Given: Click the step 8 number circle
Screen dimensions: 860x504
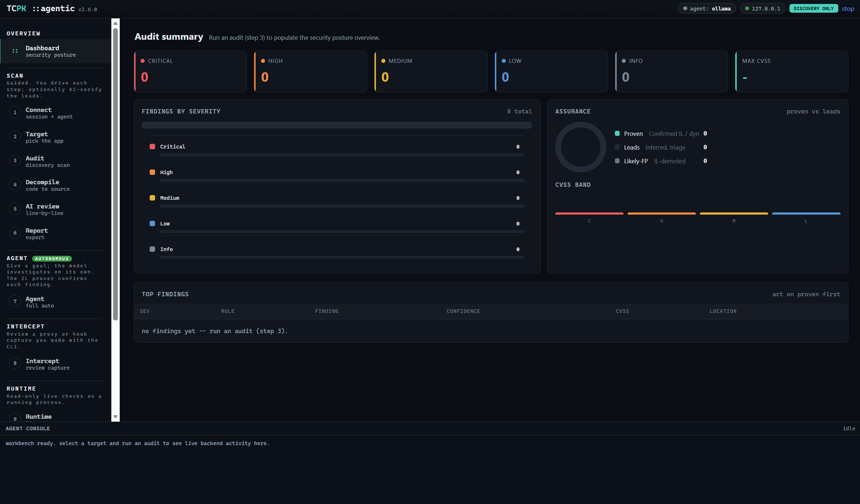Looking at the screenshot, I should coord(15,363).
